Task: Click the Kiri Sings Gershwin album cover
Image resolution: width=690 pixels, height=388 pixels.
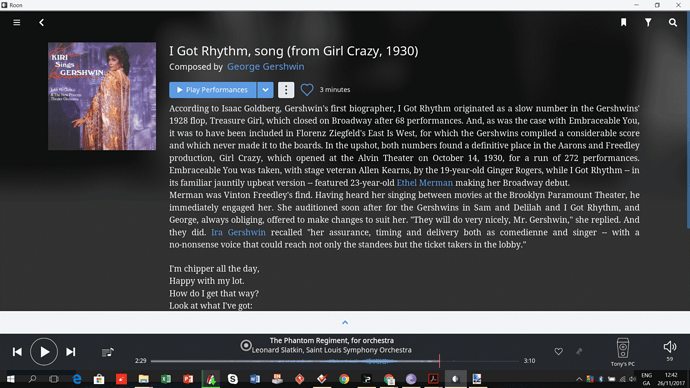Action: click(102, 96)
